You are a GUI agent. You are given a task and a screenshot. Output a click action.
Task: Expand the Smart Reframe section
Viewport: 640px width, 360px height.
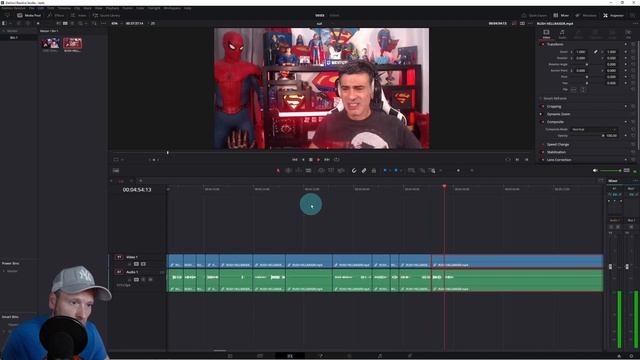click(x=555, y=98)
